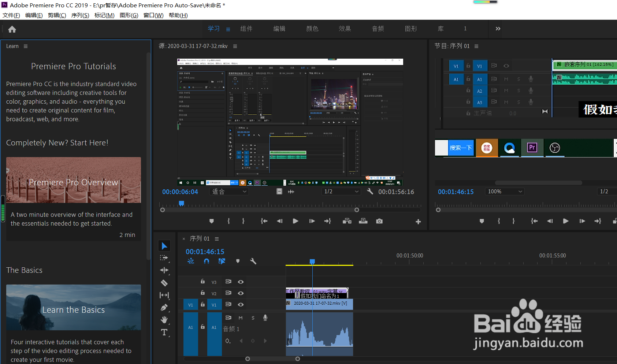Screen dimensions: 617x364
Task: Click Export Frame camera icon in Source monitor
Action: 379,221
